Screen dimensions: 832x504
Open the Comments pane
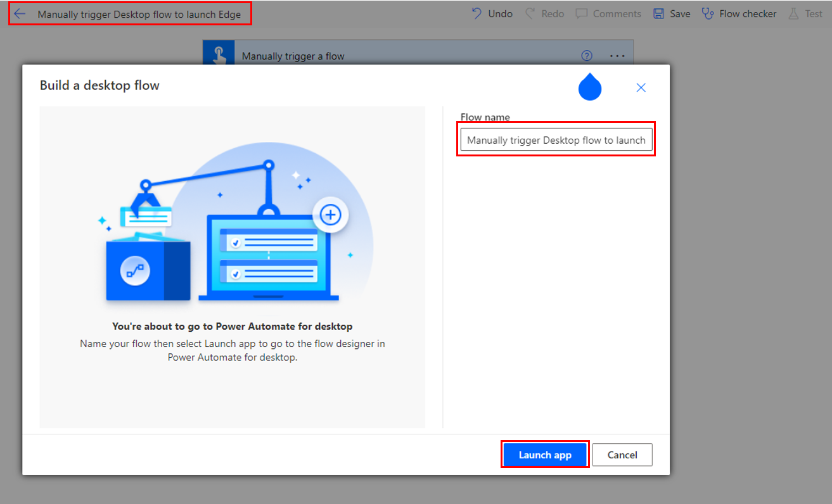(x=608, y=13)
